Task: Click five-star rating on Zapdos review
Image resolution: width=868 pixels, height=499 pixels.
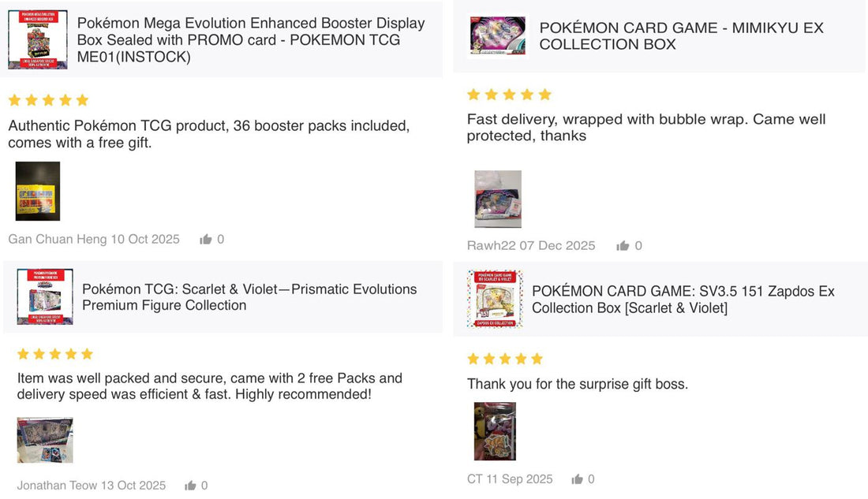Action: point(505,359)
